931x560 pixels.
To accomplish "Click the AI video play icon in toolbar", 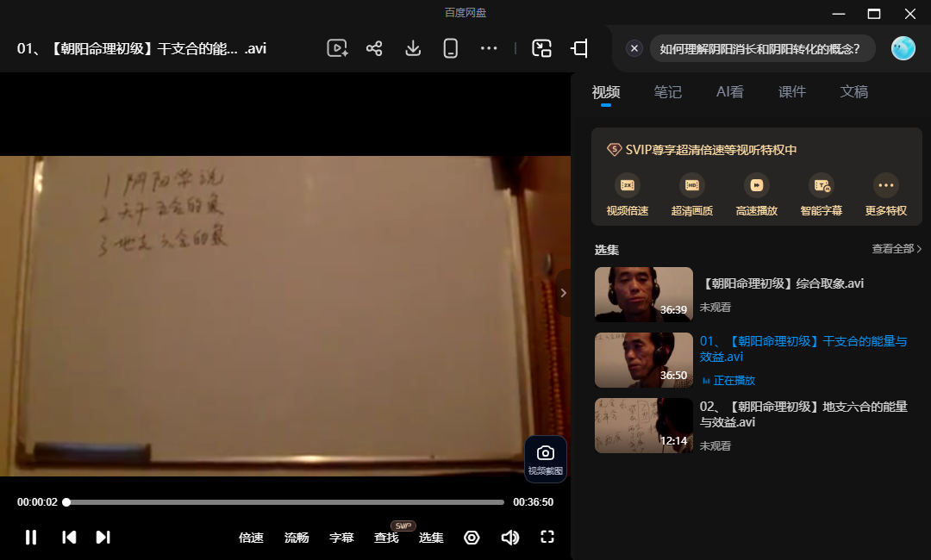I will [337, 48].
